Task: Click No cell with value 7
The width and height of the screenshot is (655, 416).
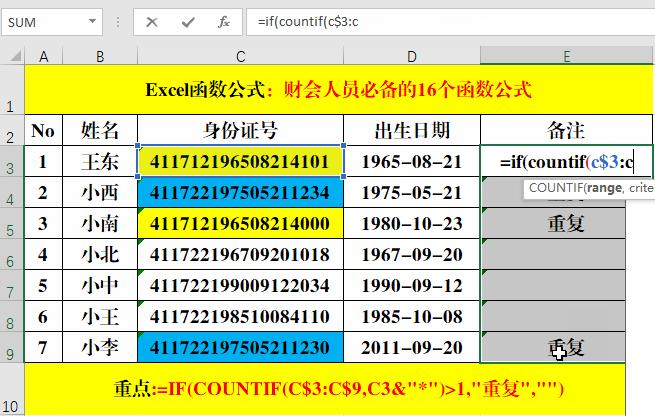Action: pyautogui.click(x=43, y=347)
